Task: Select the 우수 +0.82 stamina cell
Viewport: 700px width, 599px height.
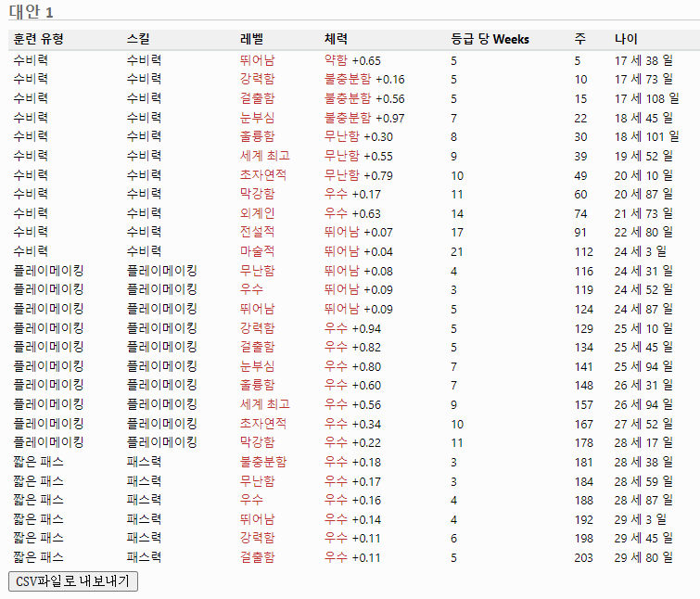Action: 352,347
